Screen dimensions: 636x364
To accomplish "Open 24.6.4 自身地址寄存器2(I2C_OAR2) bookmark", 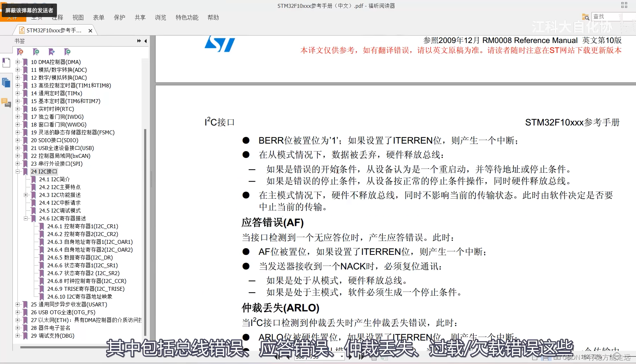I will (90, 250).
